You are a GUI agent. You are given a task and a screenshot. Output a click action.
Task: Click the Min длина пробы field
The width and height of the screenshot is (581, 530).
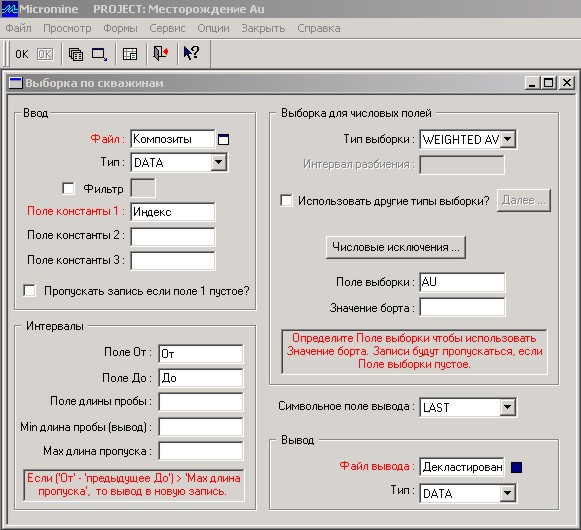coord(201,427)
